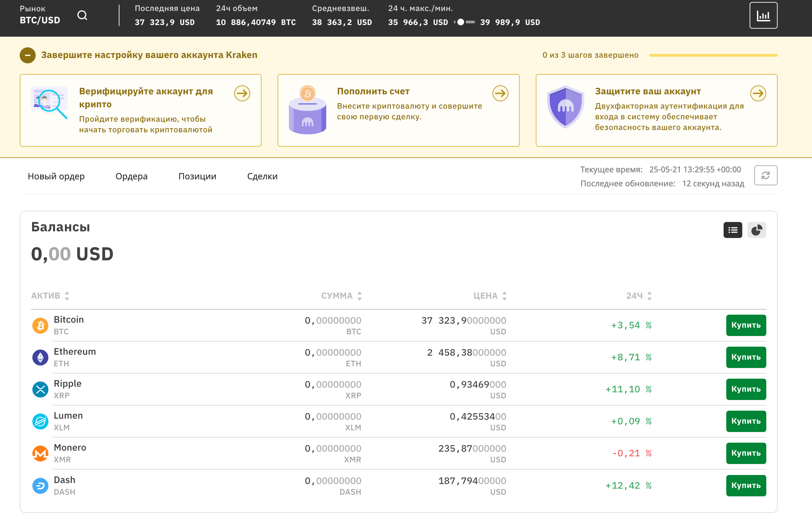Click arrow on the verify account card

pyautogui.click(x=242, y=93)
